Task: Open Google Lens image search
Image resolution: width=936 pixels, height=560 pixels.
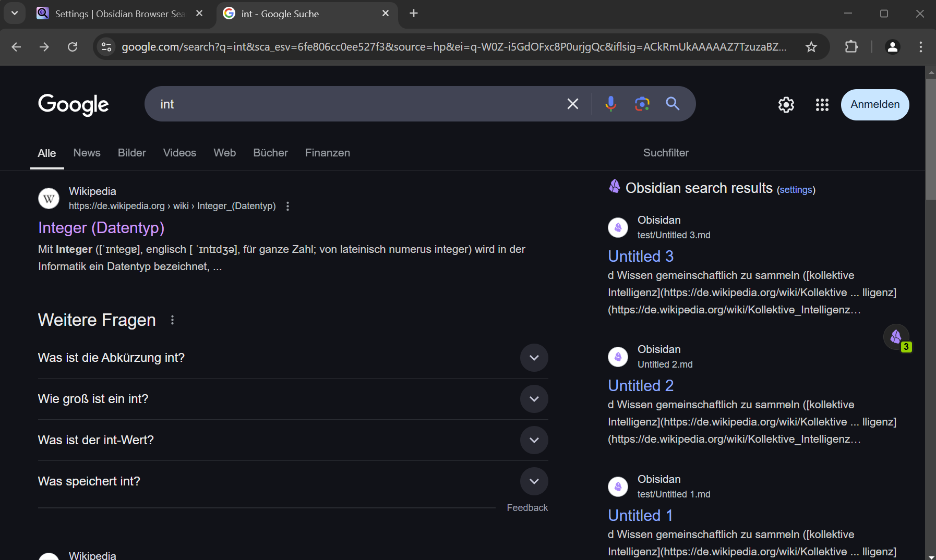Action: coord(642,104)
